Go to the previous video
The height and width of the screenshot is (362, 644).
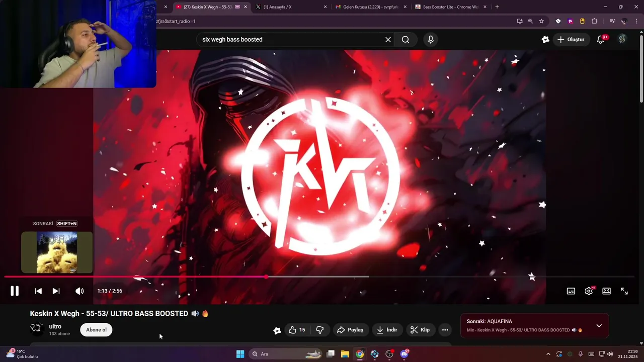[38, 291]
